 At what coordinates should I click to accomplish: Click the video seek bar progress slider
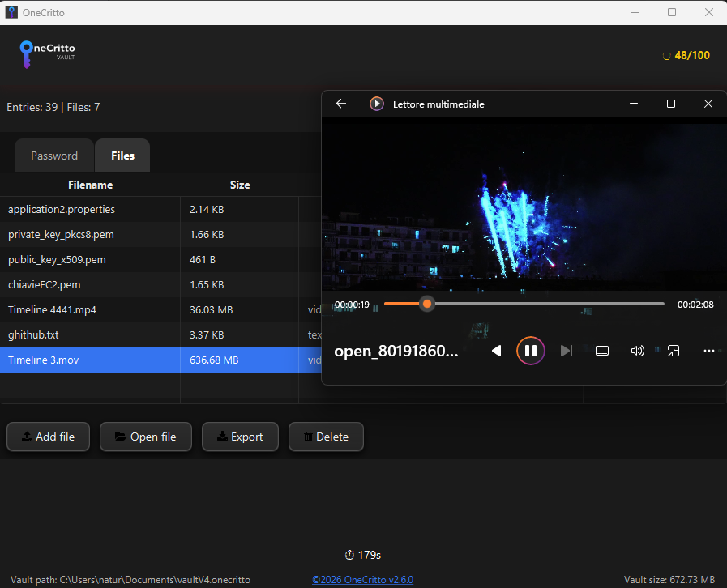[427, 304]
